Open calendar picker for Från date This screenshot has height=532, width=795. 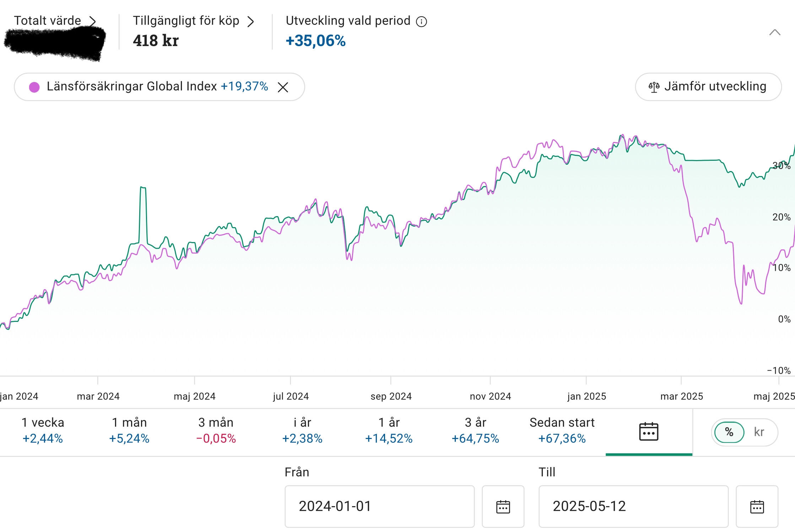point(503,506)
